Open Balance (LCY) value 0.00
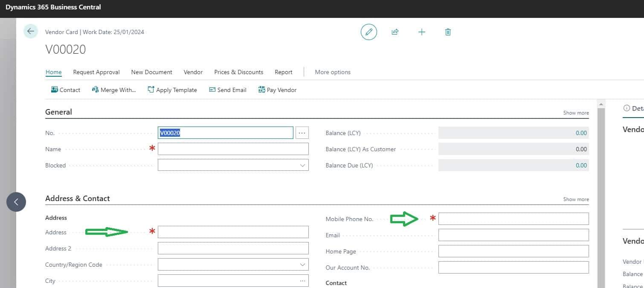 point(581,133)
